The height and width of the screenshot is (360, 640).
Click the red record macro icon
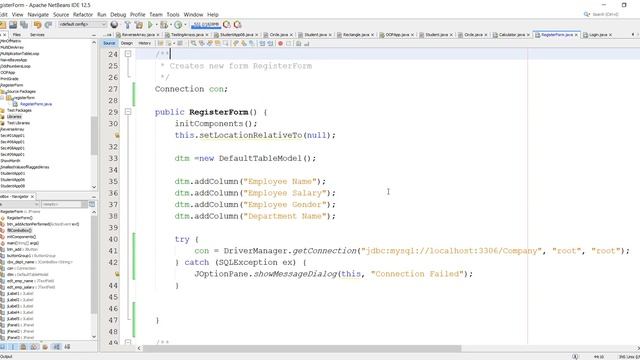click(280, 43)
